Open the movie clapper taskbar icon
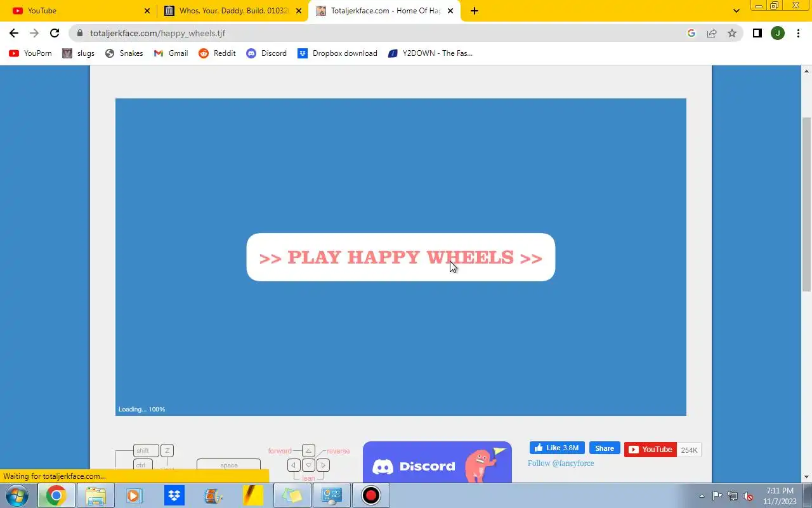 coord(213,495)
